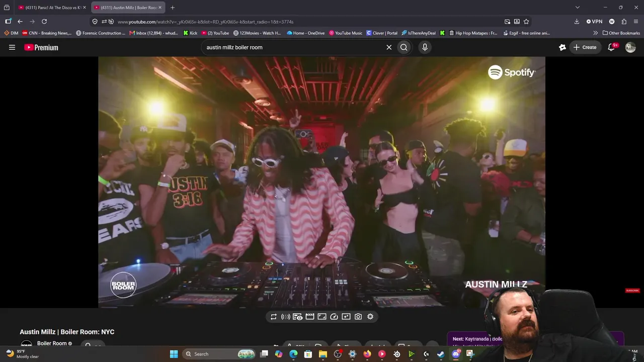Open Microsoft Edge from the taskbar
The image size is (644, 362).
point(293,354)
